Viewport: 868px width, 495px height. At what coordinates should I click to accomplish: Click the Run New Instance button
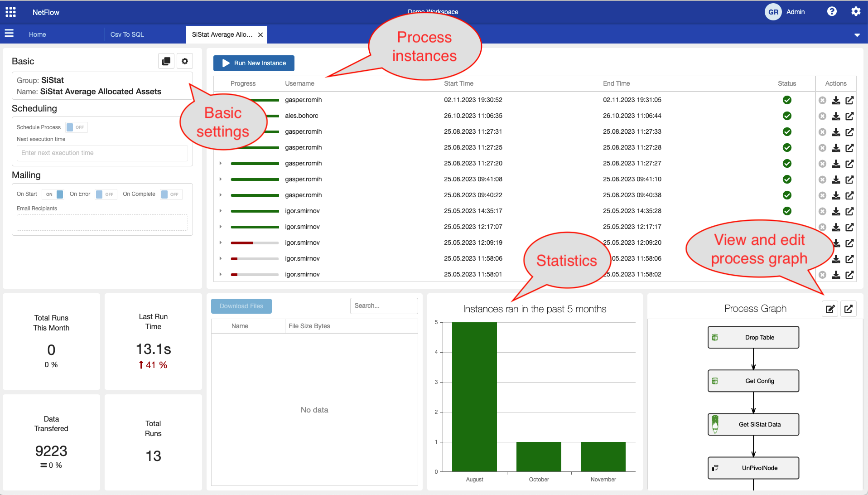tap(254, 63)
